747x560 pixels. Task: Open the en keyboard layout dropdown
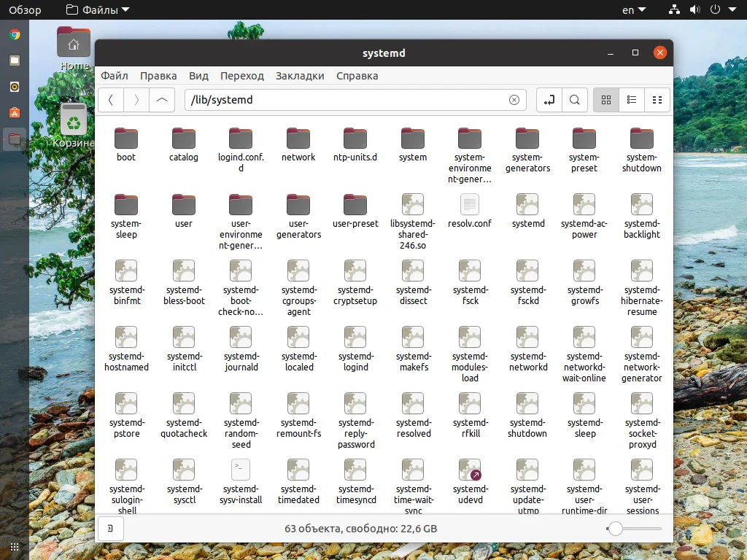[633, 10]
